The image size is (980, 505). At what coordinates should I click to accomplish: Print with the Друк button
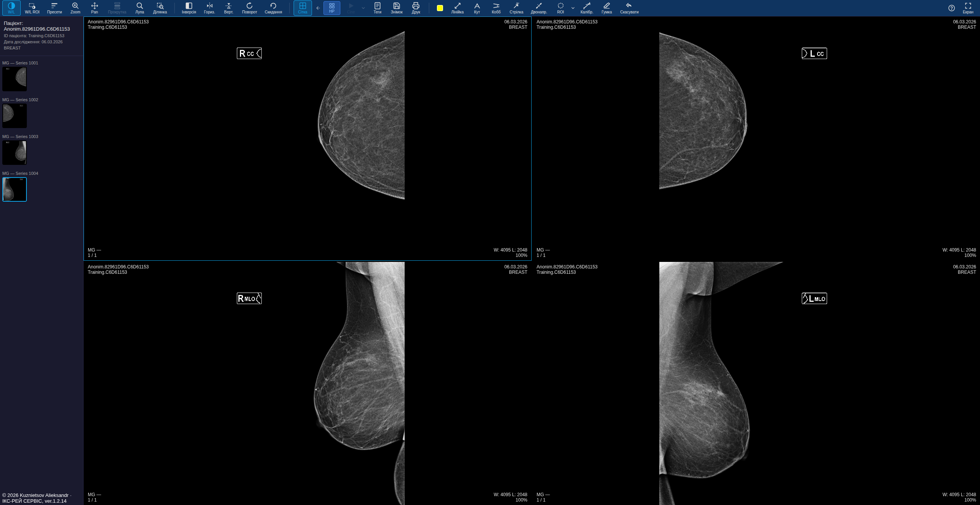click(x=416, y=8)
